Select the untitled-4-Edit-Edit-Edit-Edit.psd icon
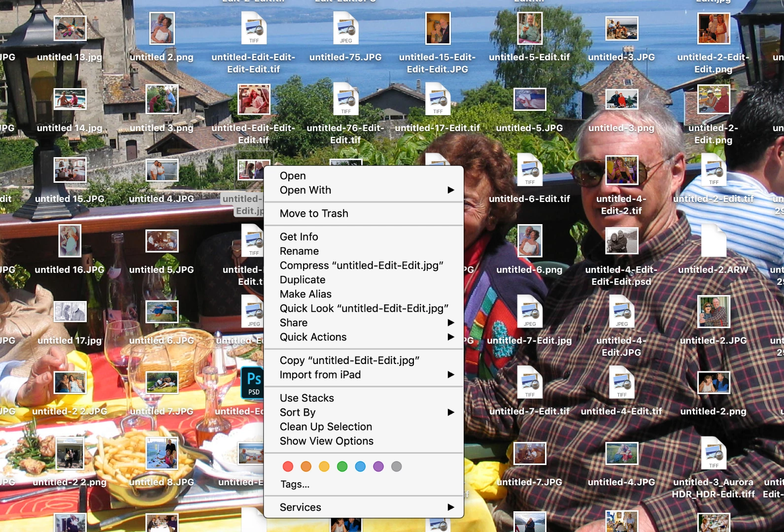The image size is (784, 532). 622,241
